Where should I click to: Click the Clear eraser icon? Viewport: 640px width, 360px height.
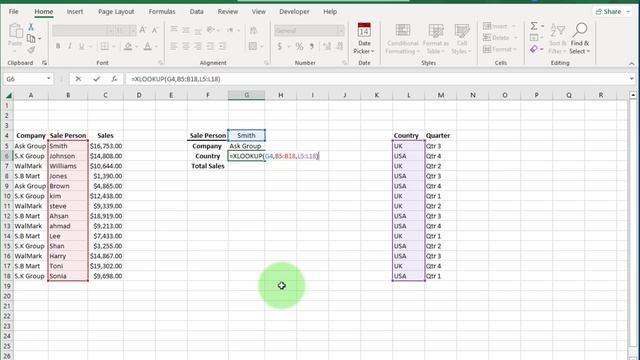click(534, 49)
